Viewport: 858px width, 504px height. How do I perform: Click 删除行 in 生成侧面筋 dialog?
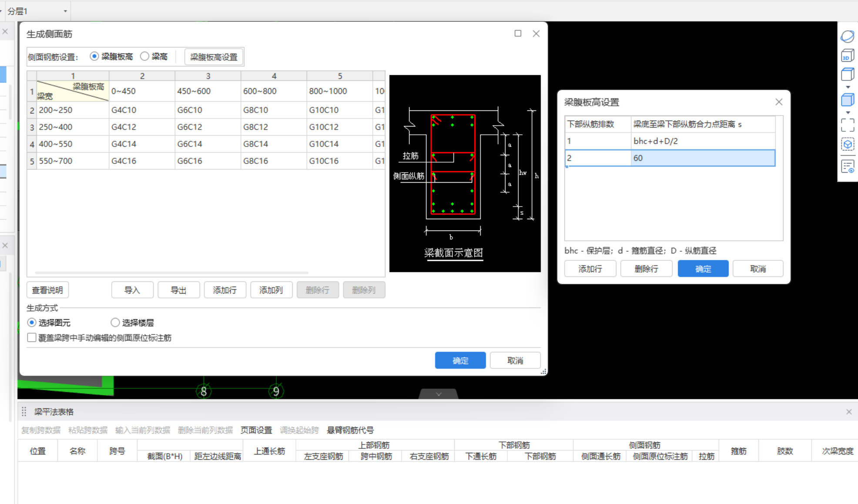318,290
